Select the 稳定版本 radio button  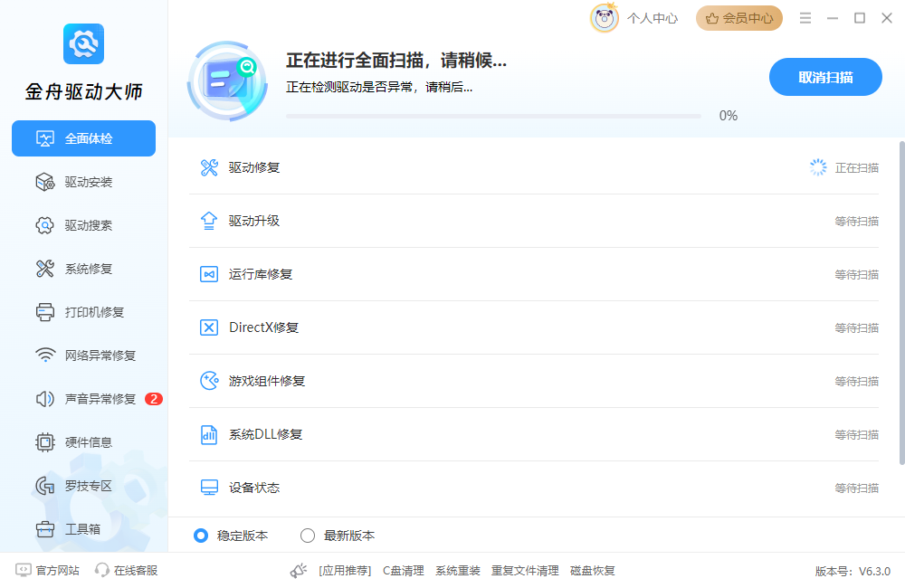[x=200, y=536]
